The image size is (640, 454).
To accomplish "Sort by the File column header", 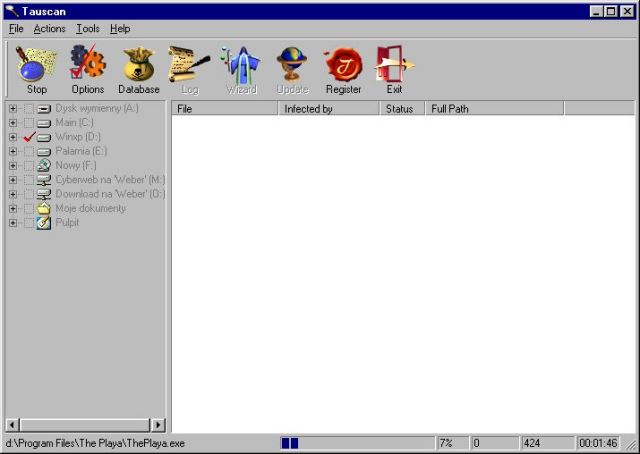I will pos(224,109).
